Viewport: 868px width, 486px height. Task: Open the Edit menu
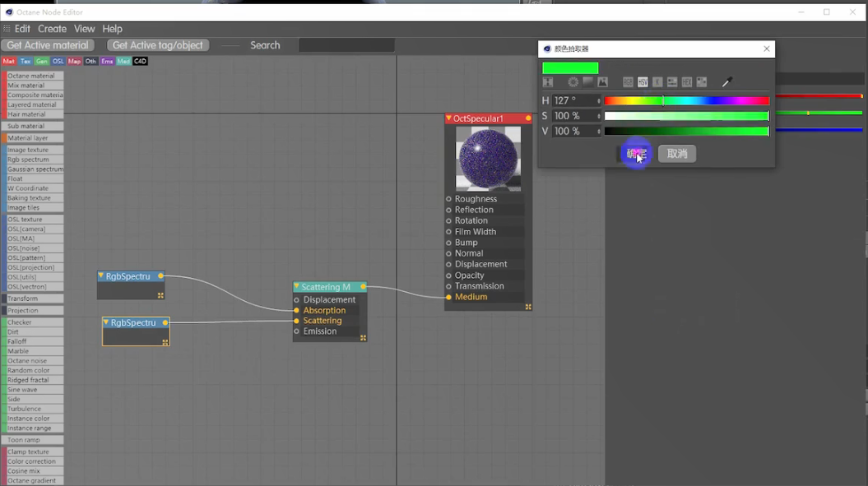pyautogui.click(x=22, y=29)
